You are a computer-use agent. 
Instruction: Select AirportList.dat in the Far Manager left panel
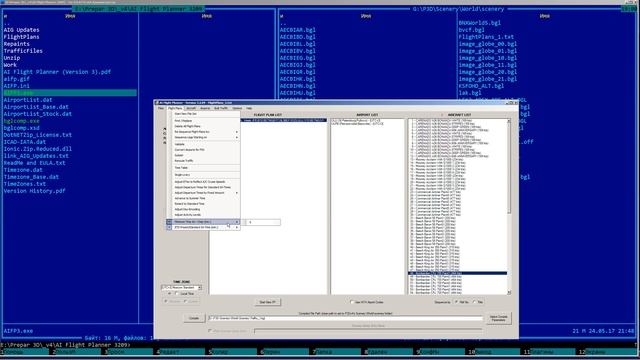(28, 100)
